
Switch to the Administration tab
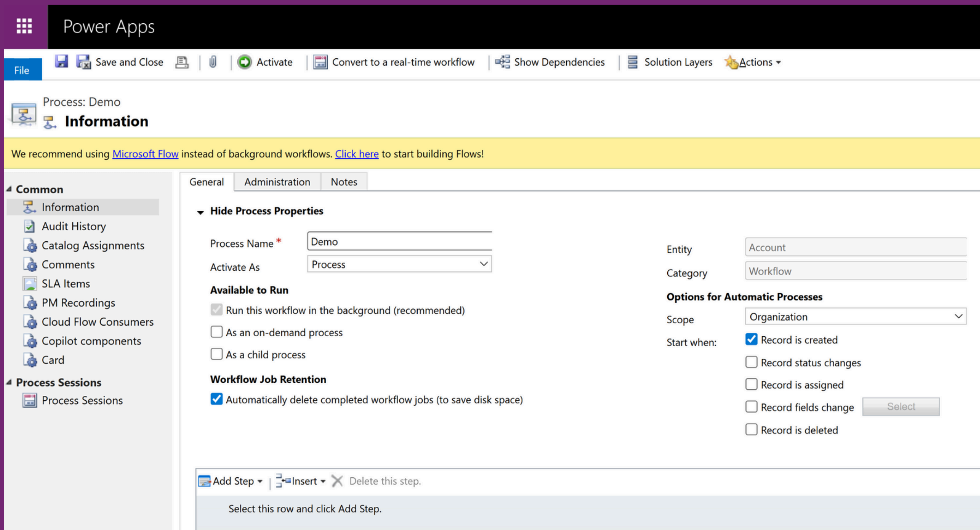(277, 182)
